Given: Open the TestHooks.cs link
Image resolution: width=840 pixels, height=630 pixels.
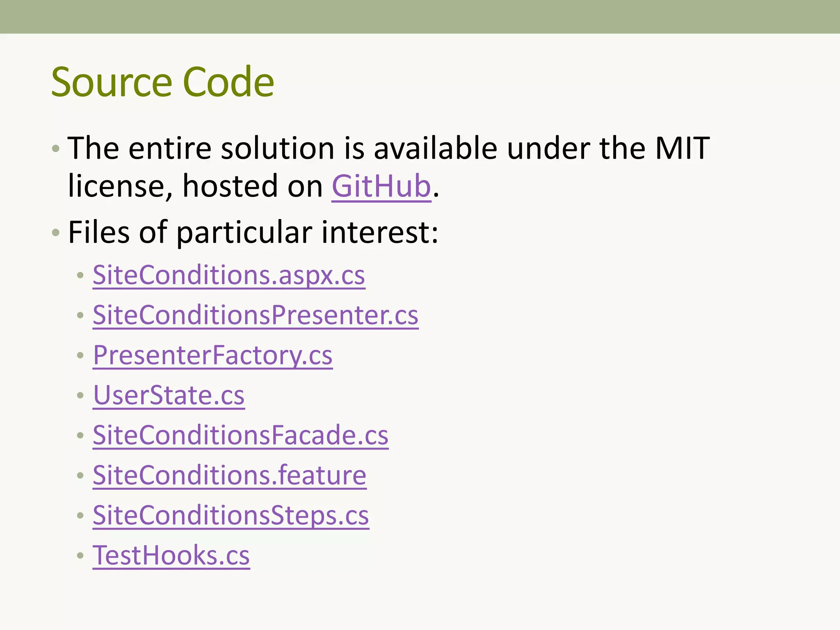Looking at the screenshot, I should pos(171,555).
